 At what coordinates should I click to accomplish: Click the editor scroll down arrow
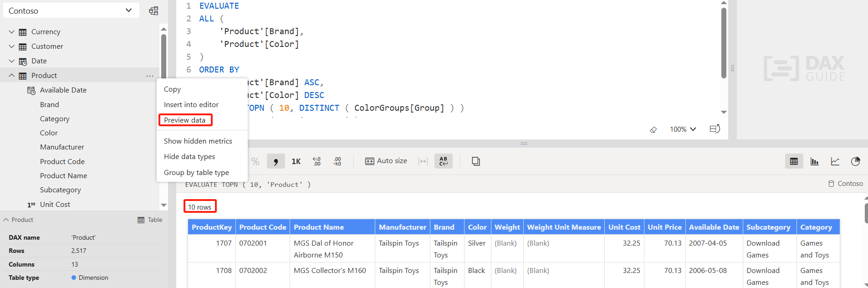coord(724,112)
